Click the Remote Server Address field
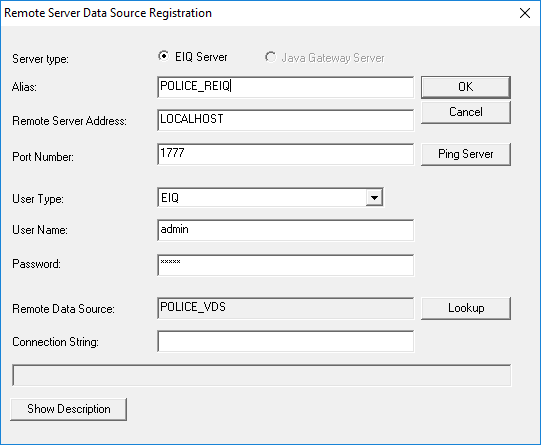The width and height of the screenshot is (541, 445). (x=285, y=120)
